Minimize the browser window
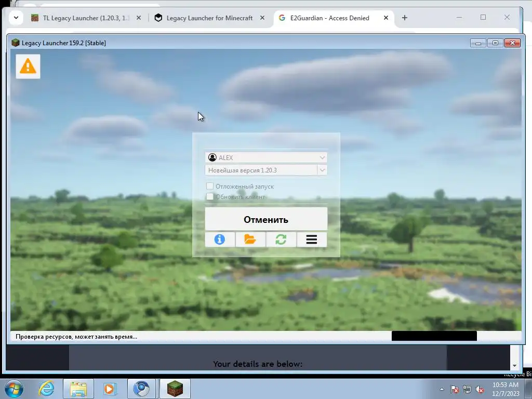The image size is (532, 399). [459, 17]
